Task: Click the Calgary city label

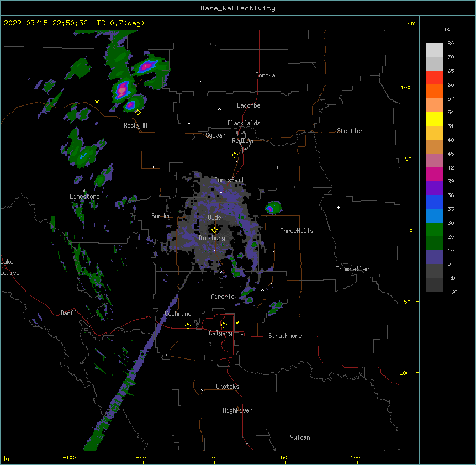Action: 220,333
